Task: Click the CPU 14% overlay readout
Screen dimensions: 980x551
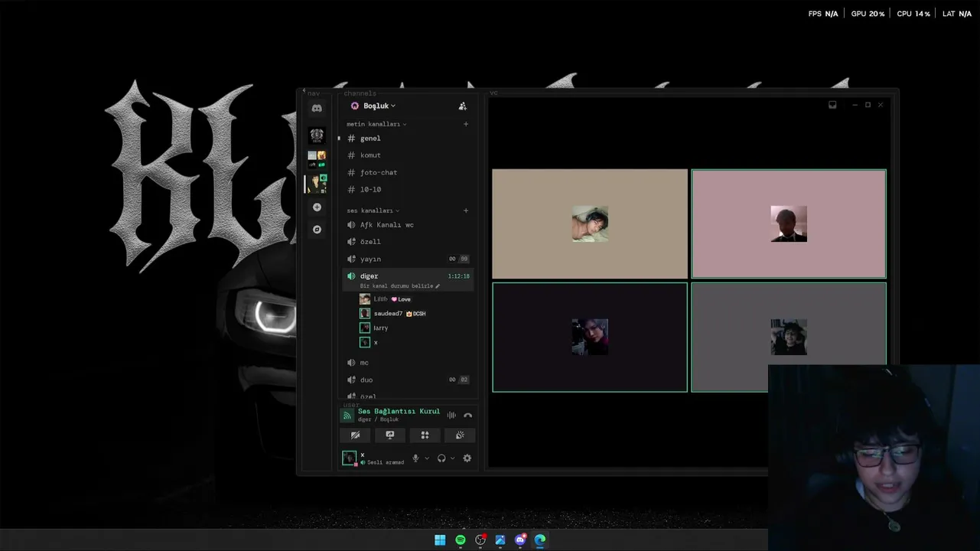Action: (913, 14)
